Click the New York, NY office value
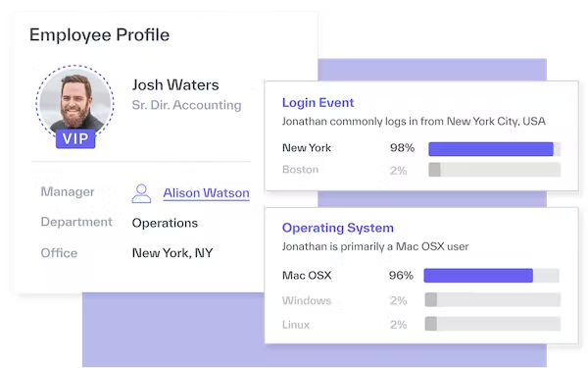Viewport: 588px width, 368px height. pos(172,253)
